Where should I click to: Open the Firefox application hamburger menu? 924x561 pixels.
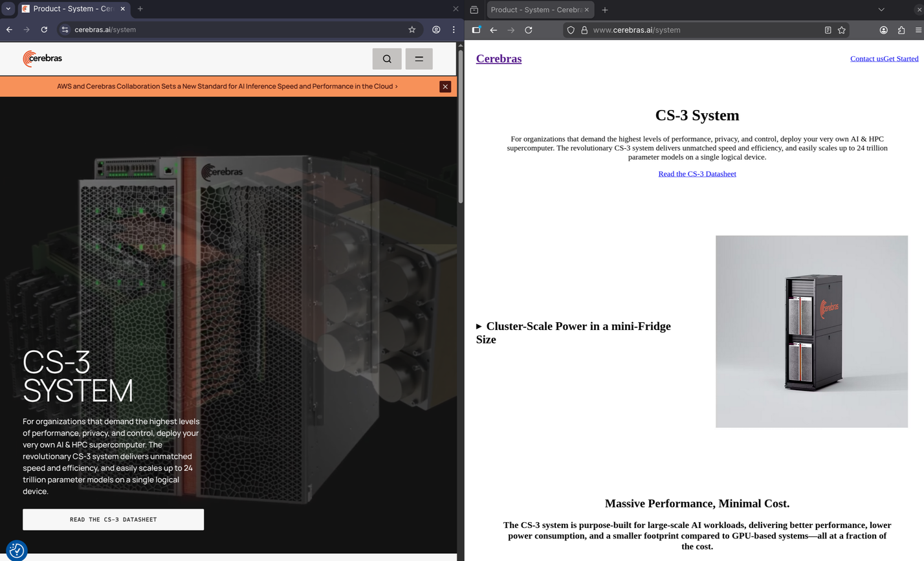(918, 30)
